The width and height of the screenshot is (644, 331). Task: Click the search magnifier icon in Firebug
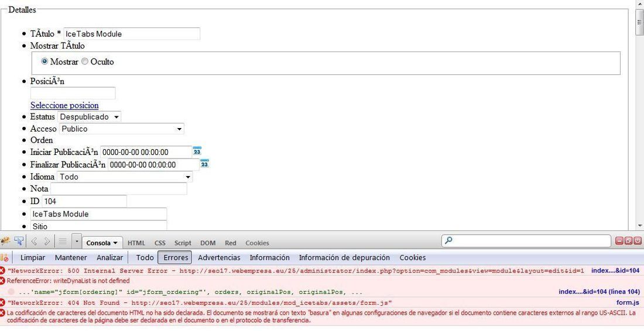point(449,241)
